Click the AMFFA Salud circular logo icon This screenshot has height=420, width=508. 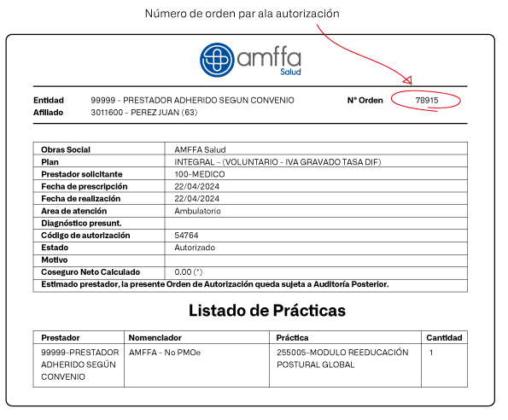[x=217, y=60]
